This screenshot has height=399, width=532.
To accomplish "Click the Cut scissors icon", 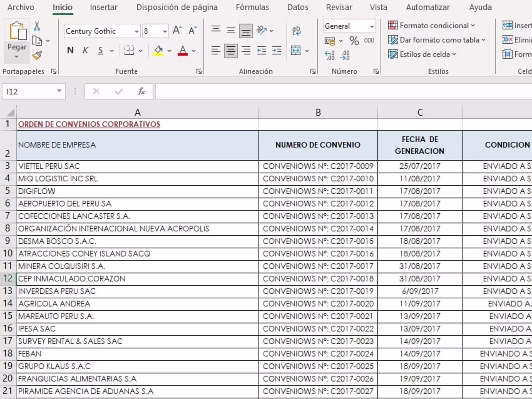I will point(37,26).
